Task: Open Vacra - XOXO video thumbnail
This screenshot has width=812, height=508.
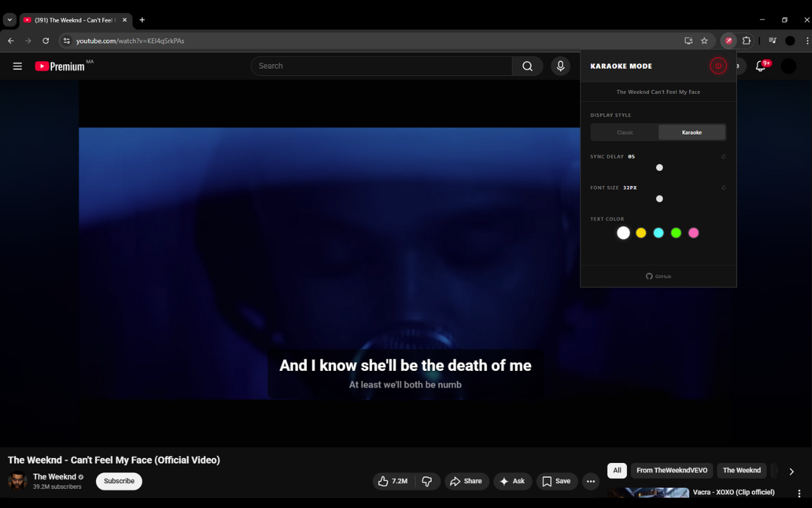Action: [x=648, y=493]
